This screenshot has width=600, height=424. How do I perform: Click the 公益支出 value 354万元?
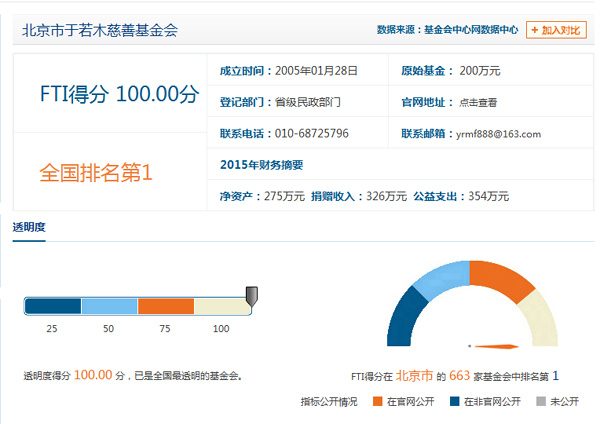coord(489,196)
